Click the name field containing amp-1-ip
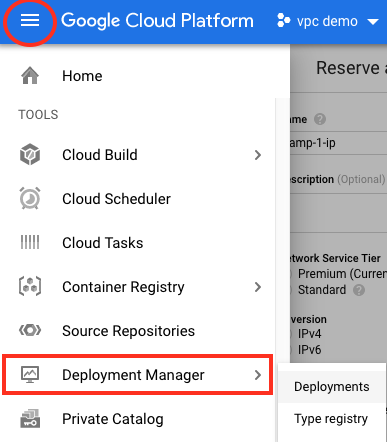The image size is (387, 442). [338, 143]
